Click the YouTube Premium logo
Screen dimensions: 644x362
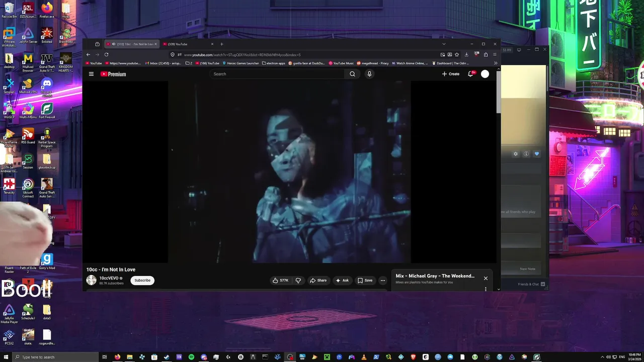click(x=113, y=74)
